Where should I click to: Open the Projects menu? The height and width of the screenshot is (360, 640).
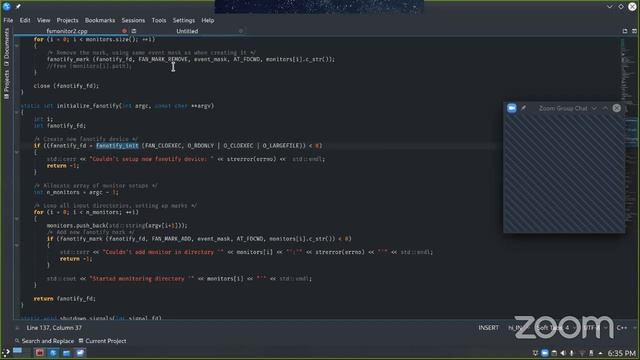(67, 20)
